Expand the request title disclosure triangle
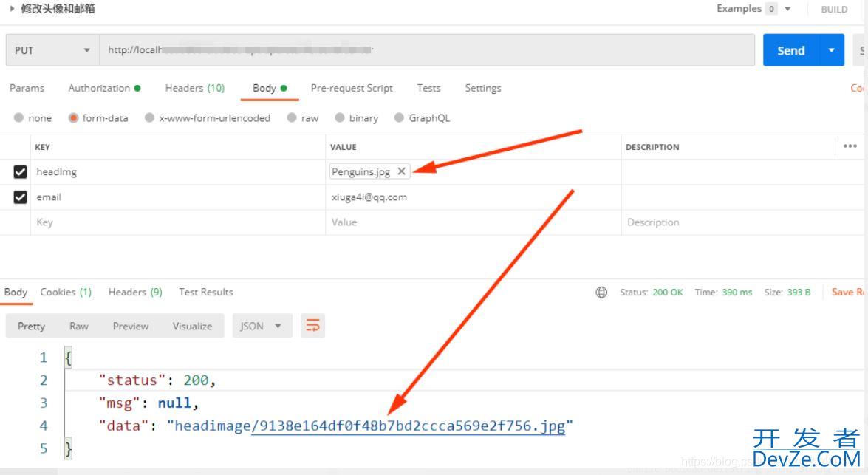Viewport: 868px width, 475px height. 12,9
